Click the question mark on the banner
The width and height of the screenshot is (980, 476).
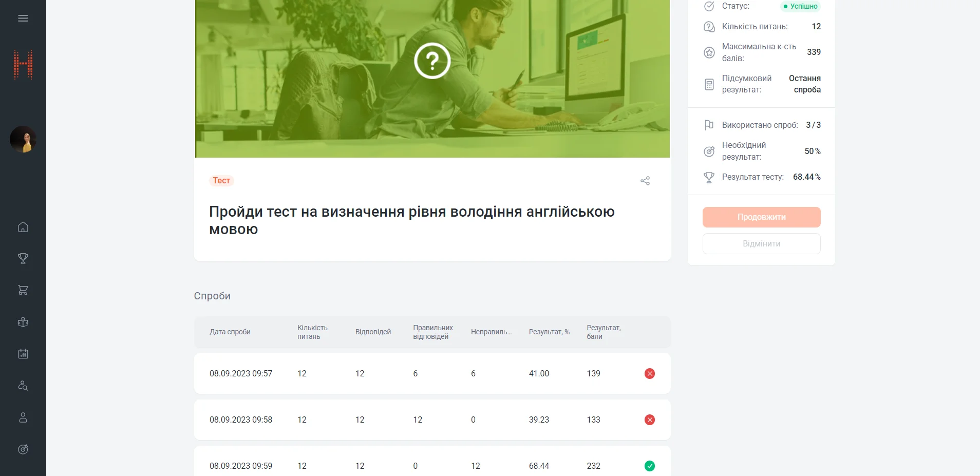(x=432, y=61)
